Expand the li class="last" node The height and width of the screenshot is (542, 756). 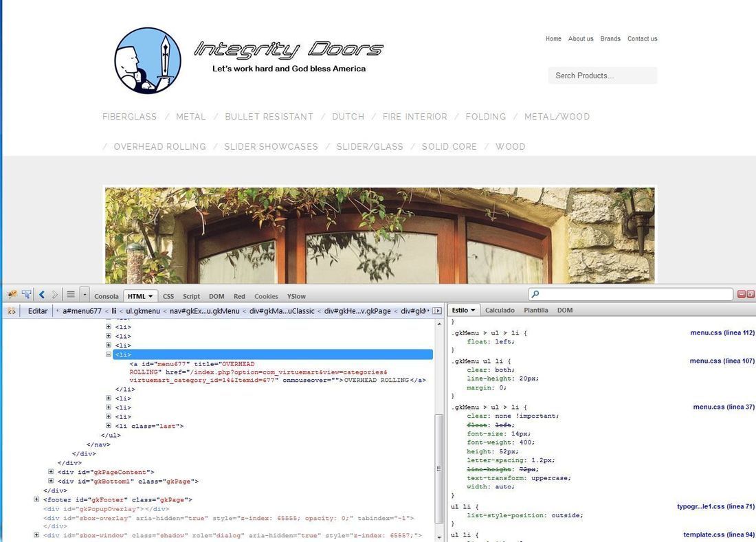click(x=109, y=425)
